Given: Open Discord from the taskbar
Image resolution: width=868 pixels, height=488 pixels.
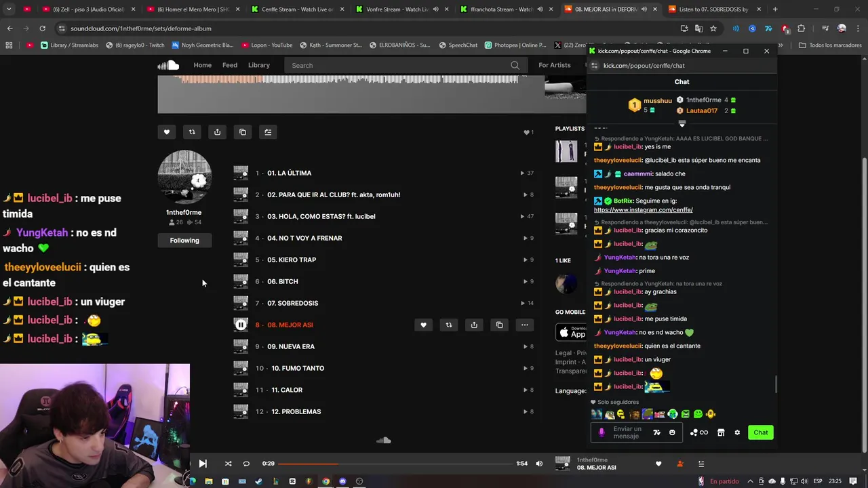Looking at the screenshot, I should coord(342,481).
